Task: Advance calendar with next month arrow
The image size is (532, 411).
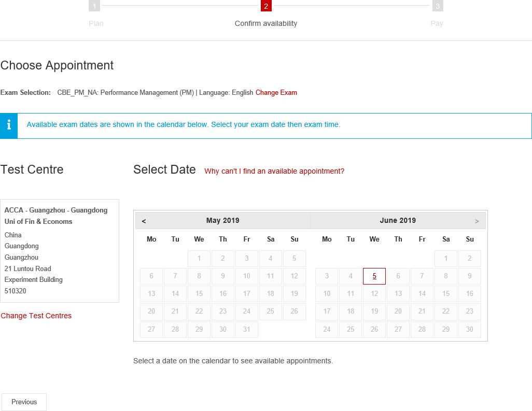Action: (477, 221)
